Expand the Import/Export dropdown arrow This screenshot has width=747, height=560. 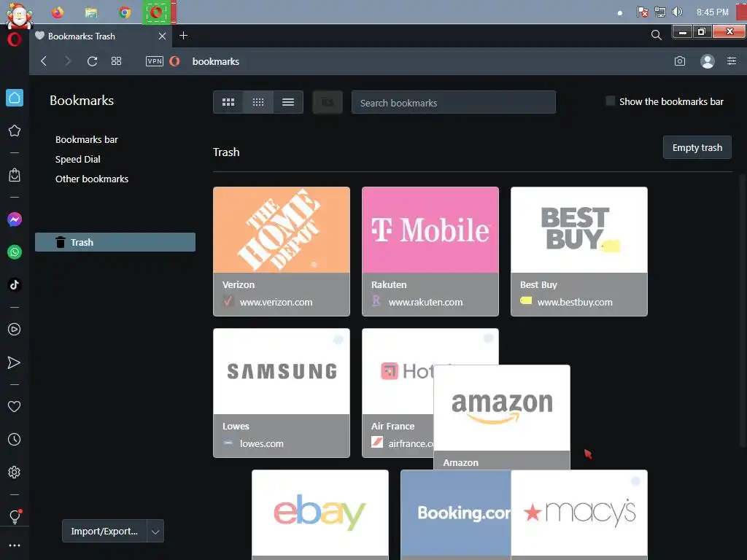[x=155, y=531]
